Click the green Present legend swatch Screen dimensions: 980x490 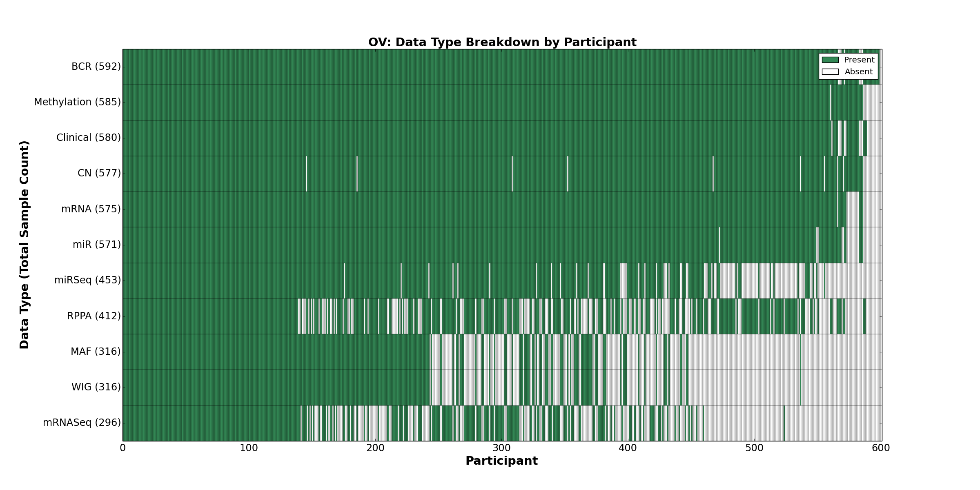830,60
